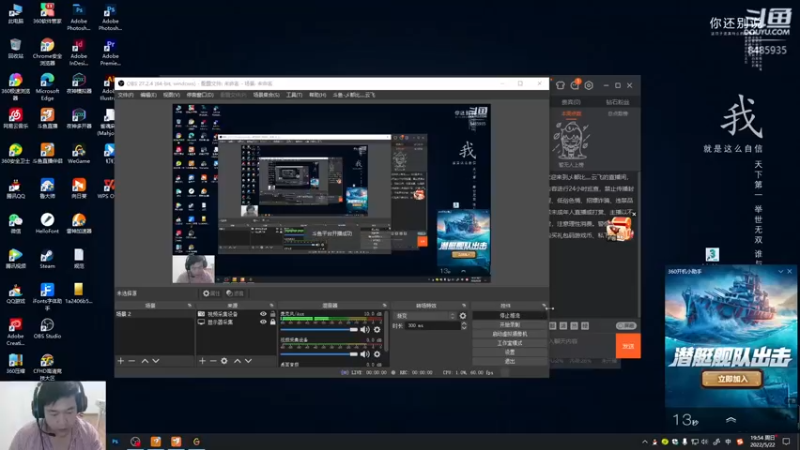This screenshot has width=800, height=450.
Task: Adjust the Mic/Aux volume slider
Action: 319,330
